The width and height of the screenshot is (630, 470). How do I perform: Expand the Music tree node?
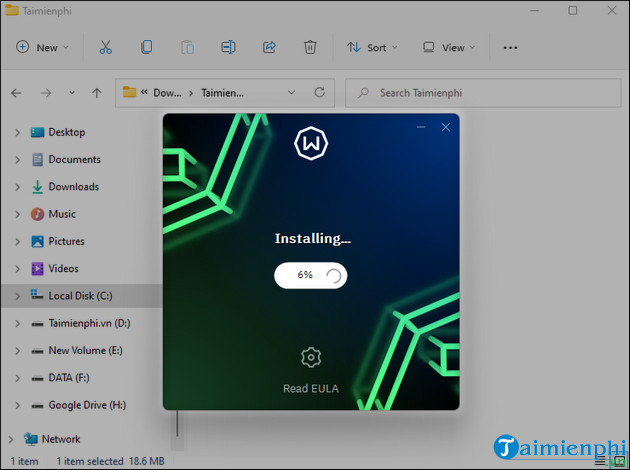[x=17, y=214]
